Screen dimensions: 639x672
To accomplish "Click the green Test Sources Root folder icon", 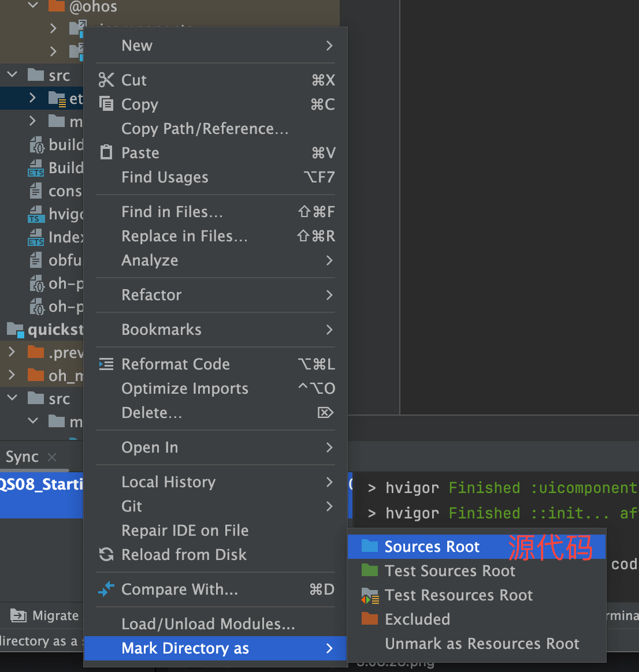I will (369, 570).
